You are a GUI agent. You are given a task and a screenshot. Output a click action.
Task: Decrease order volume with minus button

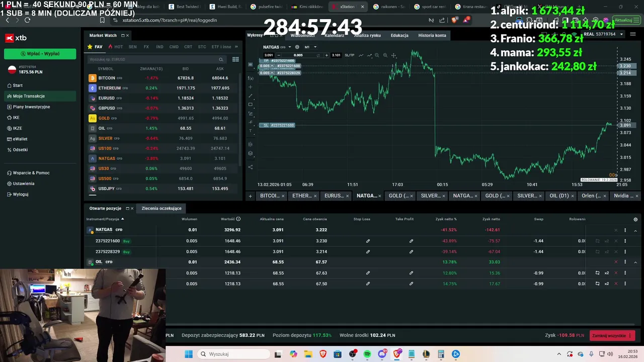tap(279, 55)
